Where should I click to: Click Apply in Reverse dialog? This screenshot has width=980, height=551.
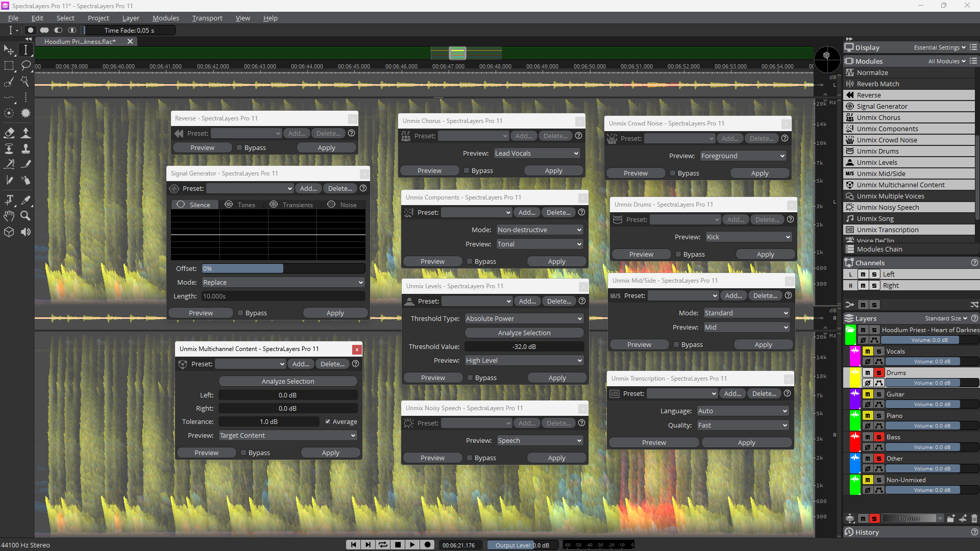click(x=327, y=148)
